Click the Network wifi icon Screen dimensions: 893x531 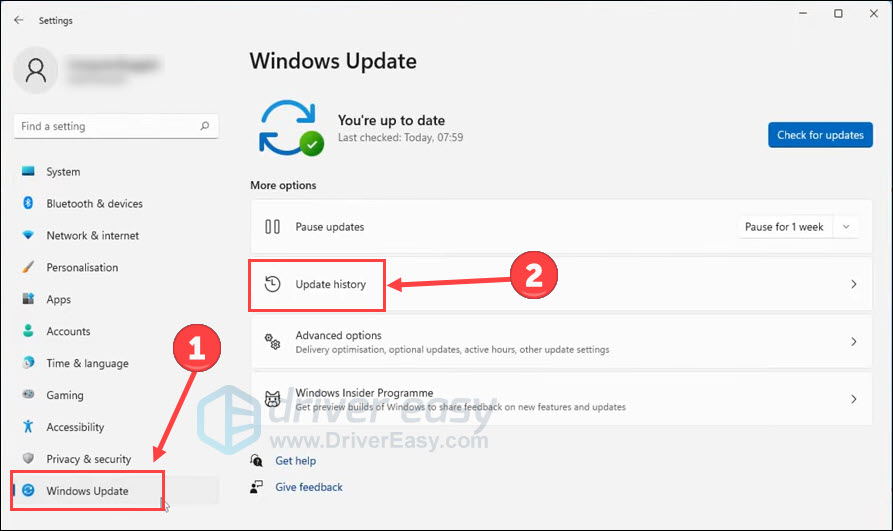pos(28,235)
